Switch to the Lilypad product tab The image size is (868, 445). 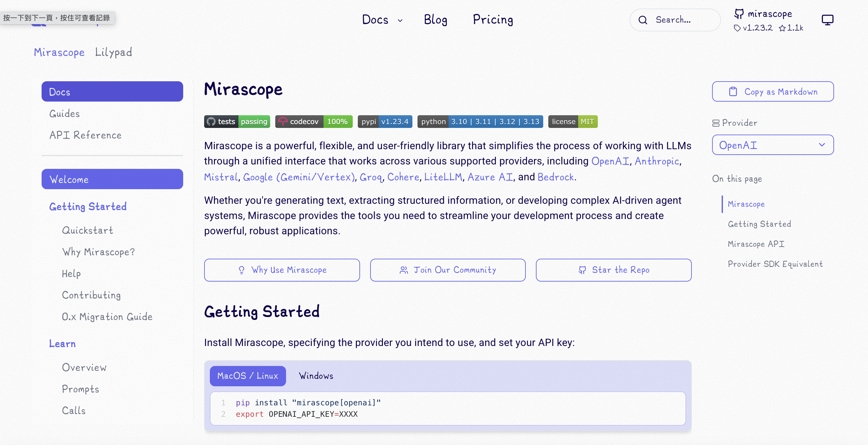pos(113,52)
